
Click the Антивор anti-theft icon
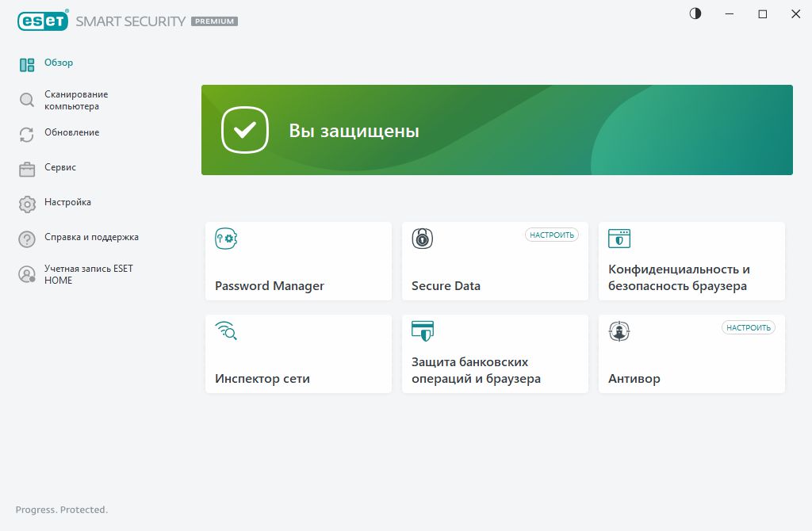[619, 331]
